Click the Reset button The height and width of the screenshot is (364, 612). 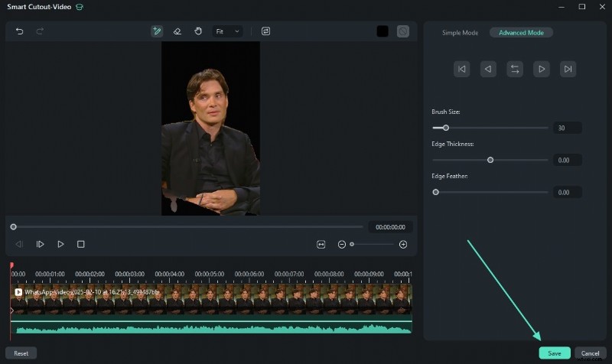[x=21, y=353]
